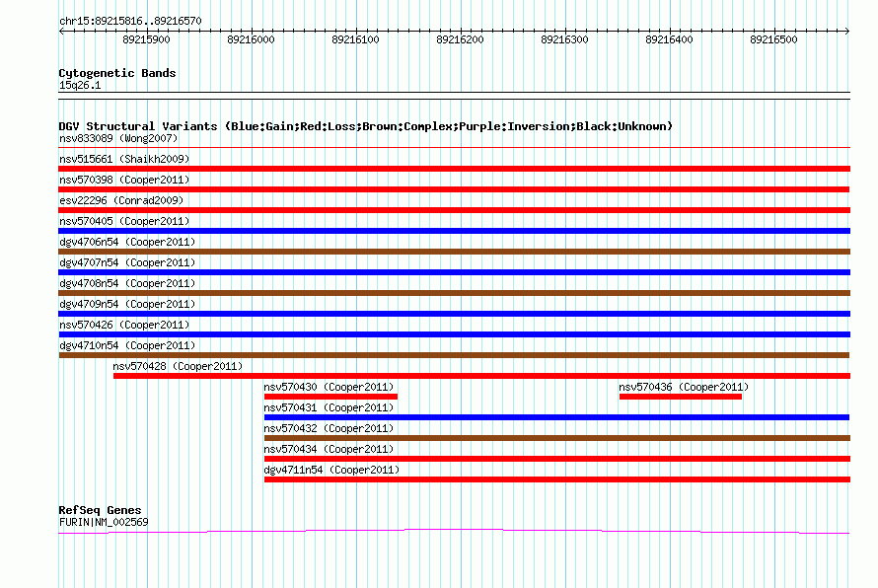The height and width of the screenshot is (588, 878).
Task: Click the dgv4711n54 (Cooper2011) label
Action: [x=331, y=470]
